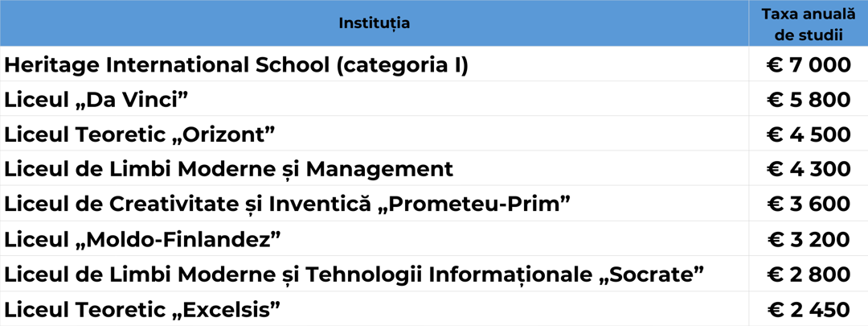Screen dimensions: 868x326
Task: Click Liceul Teoretic „Orizont” institution name
Action: (134, 134)
